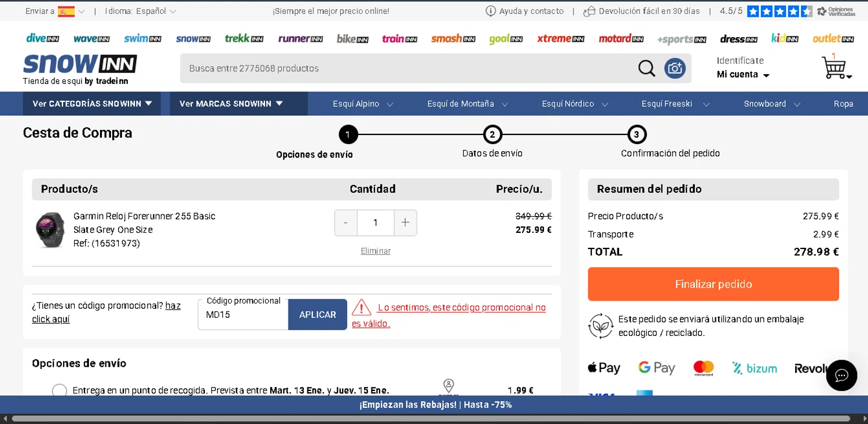Expand the Esquí Nórdico menu
The height and width of the screenshot is (424, 868).
575,104
